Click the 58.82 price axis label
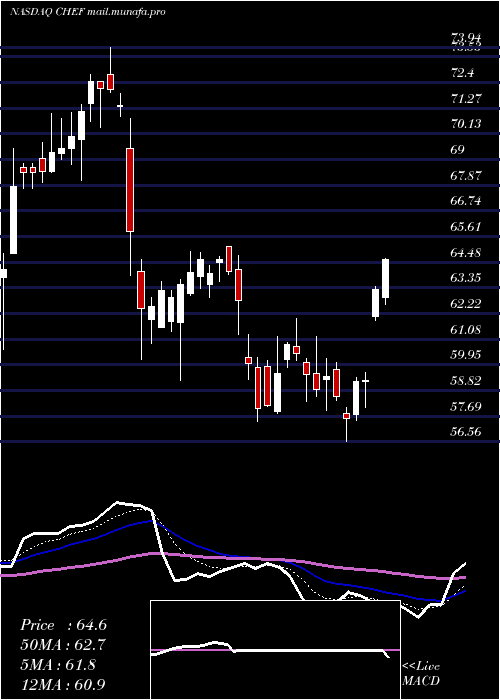The width and height of the screenshot is (500, 700). tap(466, 381)
